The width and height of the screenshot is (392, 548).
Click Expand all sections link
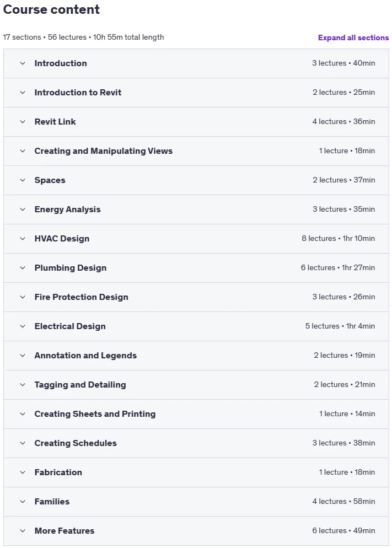coord(353,37)
